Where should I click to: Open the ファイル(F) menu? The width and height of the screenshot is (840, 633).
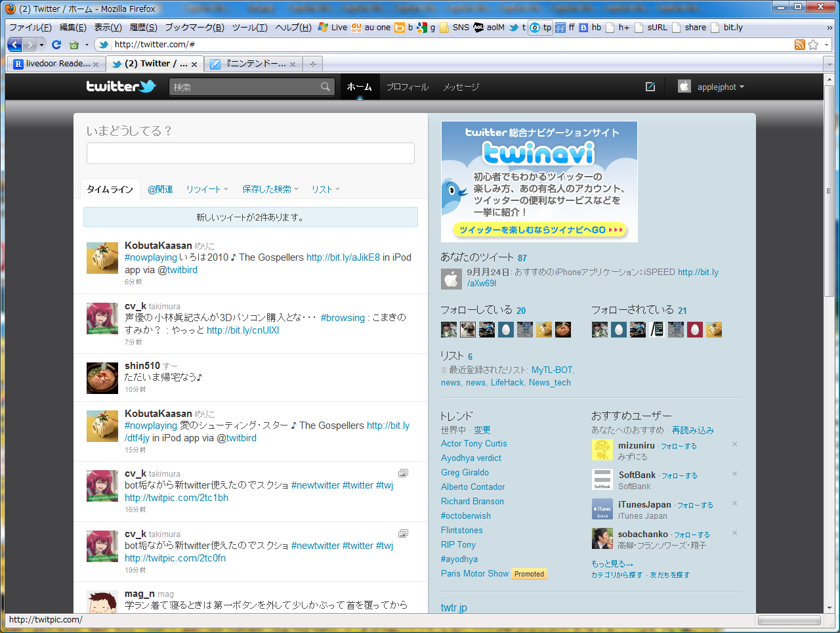pyautogui.click(x=30, y=28)
